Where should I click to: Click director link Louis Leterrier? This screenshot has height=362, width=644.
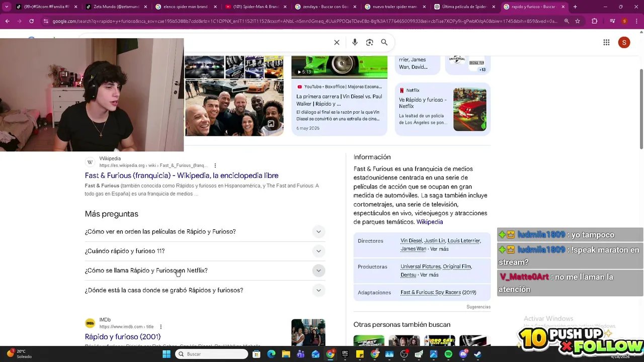tap(464, 241)
